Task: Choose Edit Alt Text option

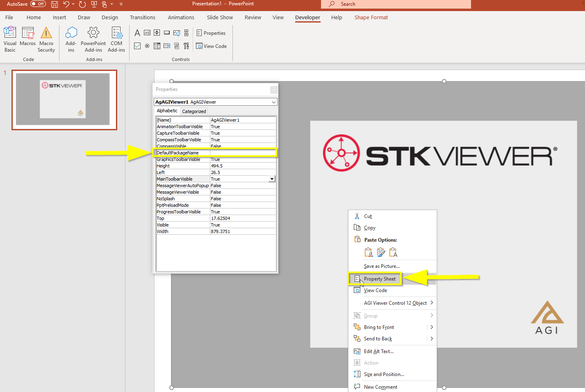Action: 392,351
